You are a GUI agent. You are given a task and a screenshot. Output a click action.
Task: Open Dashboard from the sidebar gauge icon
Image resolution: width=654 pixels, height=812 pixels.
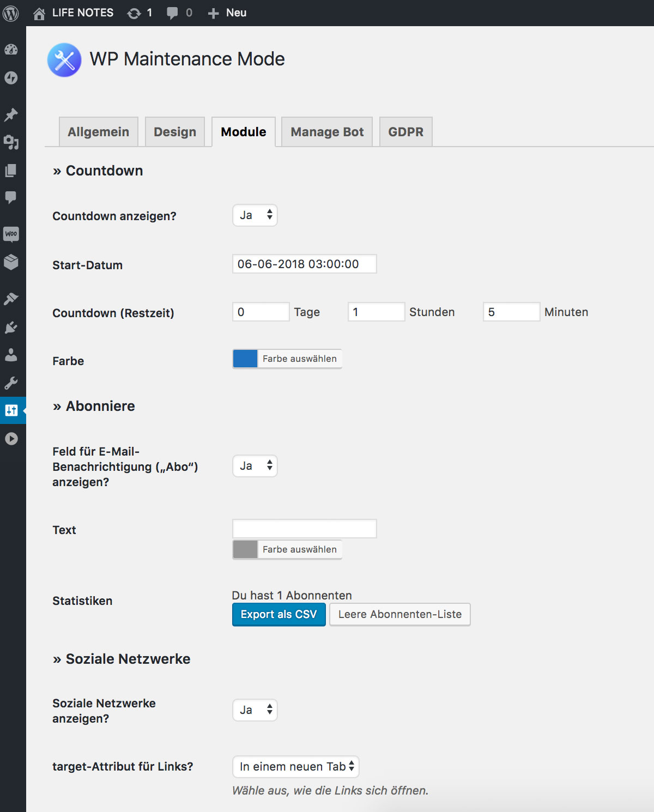pos(11,50)
